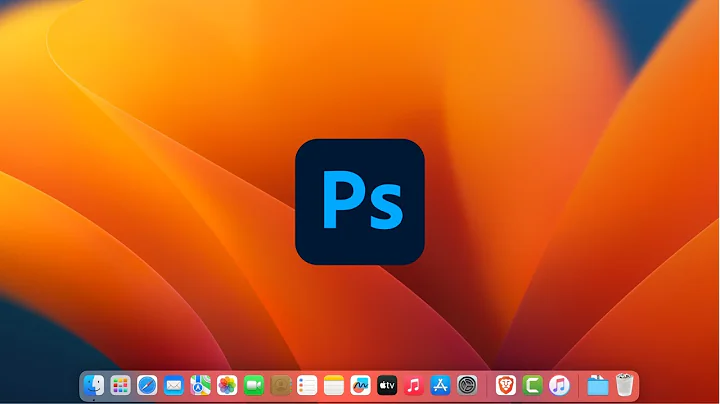Open the blue folder stack in the dock
The width and height of the screenshot is (720, 404).
tap(597, 385)
